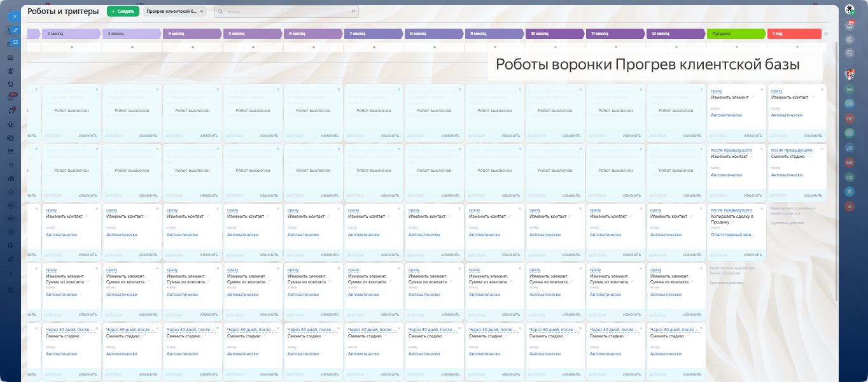The width and height of the screenshot is (868, 382).
Task: Open Групповые действия under the 1 год column
Action: [x=787, y=223]
